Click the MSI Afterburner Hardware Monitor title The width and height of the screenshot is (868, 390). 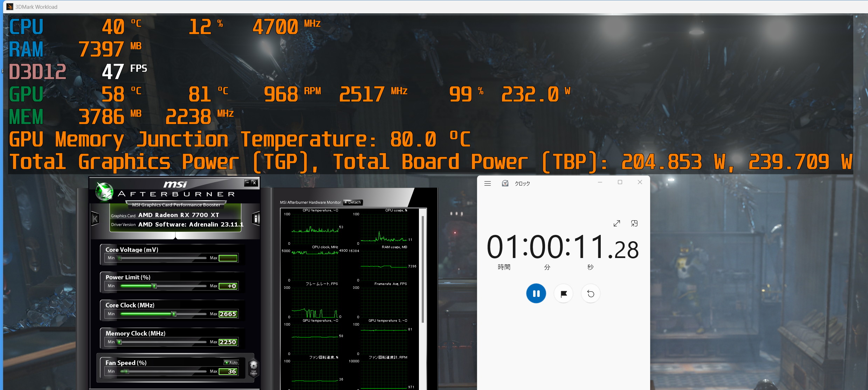[310, 202]
